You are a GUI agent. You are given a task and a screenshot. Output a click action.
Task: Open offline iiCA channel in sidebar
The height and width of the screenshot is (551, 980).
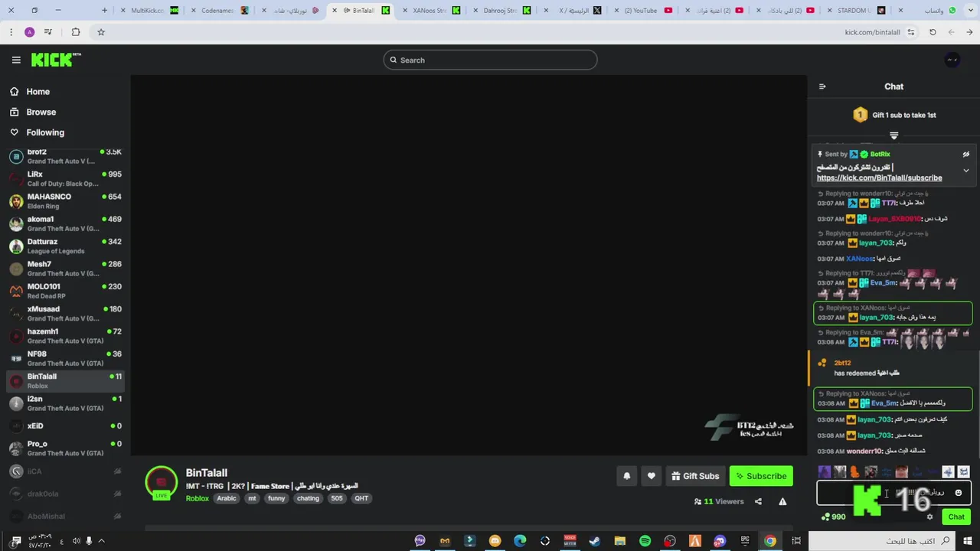[65, 471]
